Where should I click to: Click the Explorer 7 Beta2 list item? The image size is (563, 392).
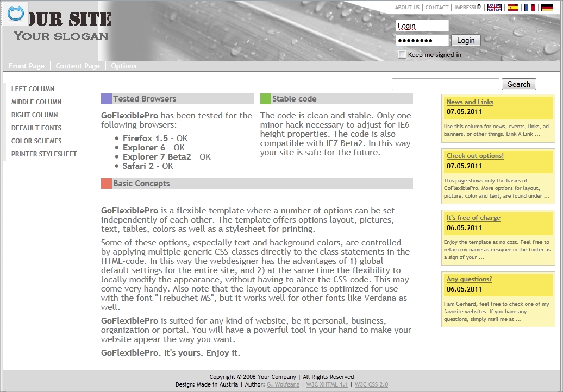click(x=167, y=157)
